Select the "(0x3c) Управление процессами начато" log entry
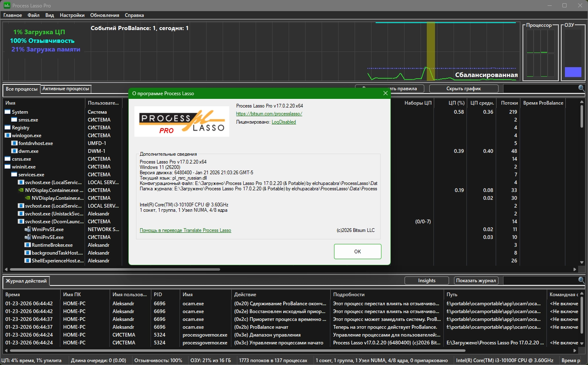The image size is (588, 365). pos(291,343)
